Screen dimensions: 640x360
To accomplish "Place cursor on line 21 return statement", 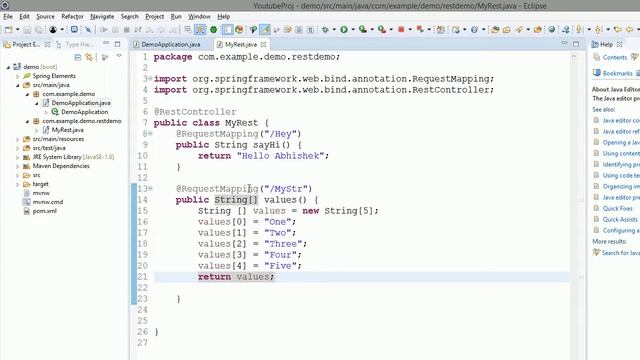I will [x=236, y=277].
